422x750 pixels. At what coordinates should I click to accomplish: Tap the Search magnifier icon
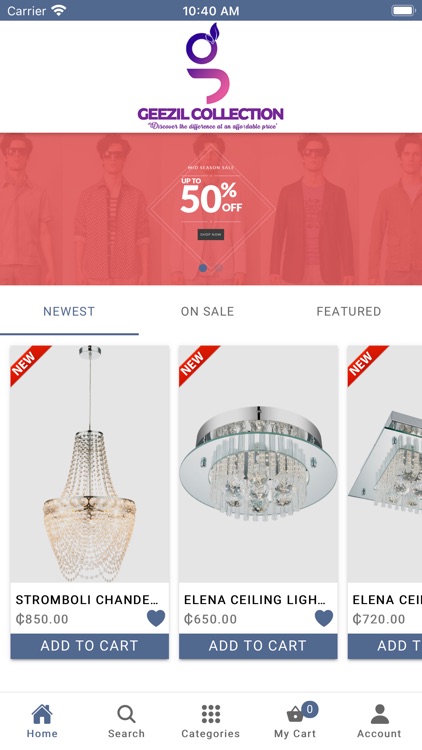pyautogui.click(x=126, y=714)
